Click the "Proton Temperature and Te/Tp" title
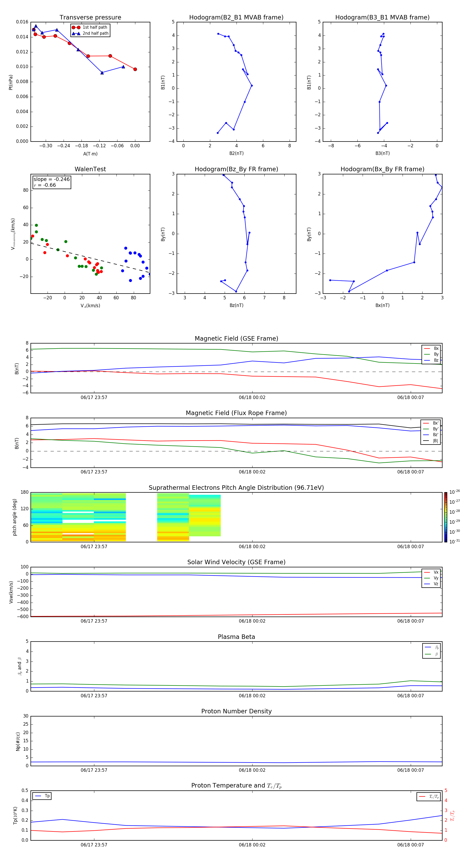The height and width of the screenshot is (868, 473). 236,786
